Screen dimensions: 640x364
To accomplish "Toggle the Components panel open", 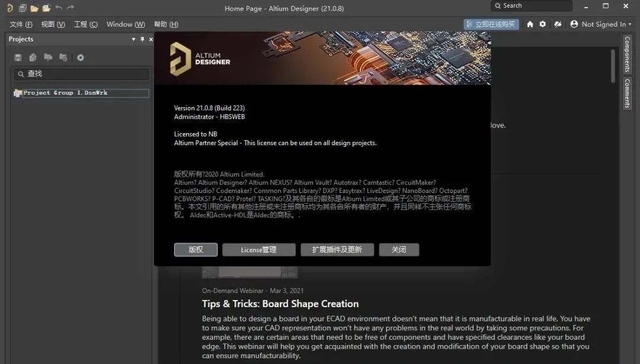I will [x=627, y=54].
